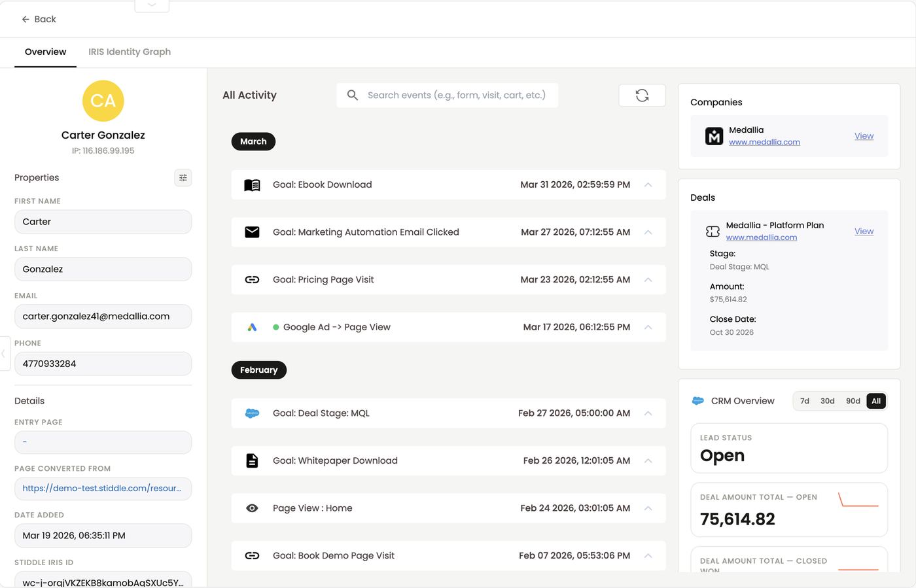Click the Phone field 4770933284

103,364
